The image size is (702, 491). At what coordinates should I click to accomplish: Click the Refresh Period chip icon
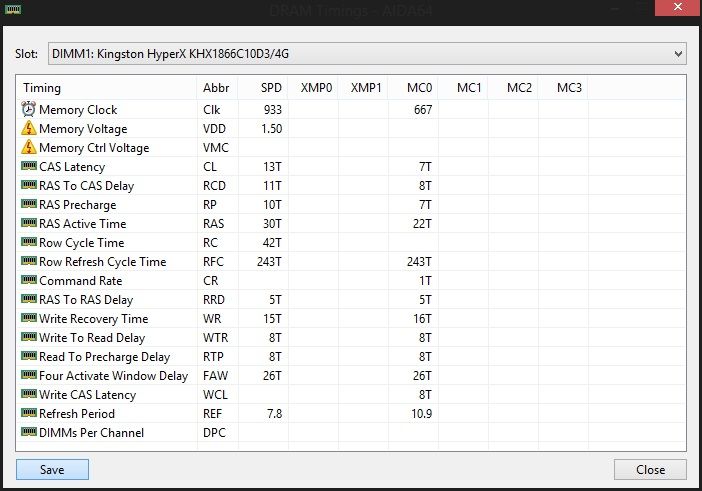click(x=29, y=413)
